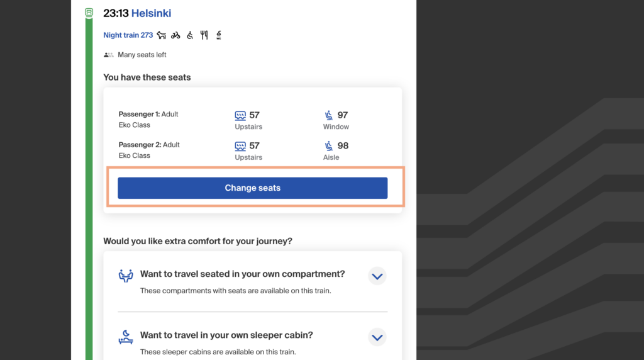Open the Helsinki station link

tap(151, 13)
